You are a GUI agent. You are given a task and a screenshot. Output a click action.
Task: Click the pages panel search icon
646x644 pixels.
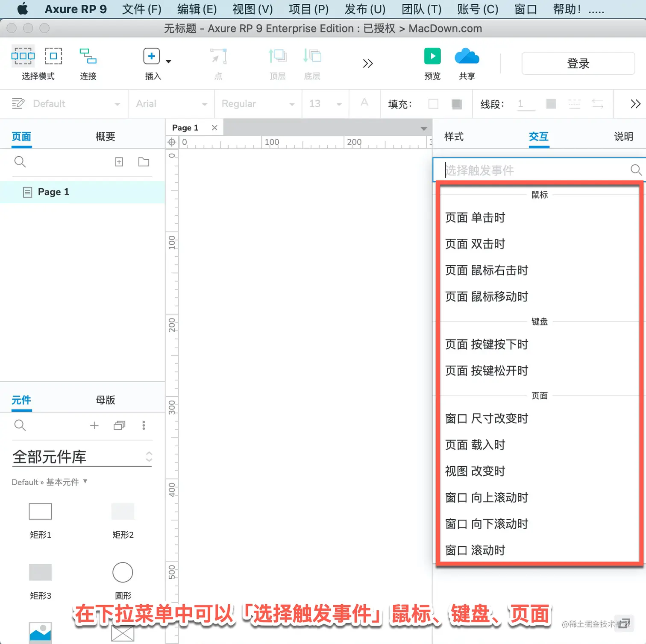click(20, 162)
